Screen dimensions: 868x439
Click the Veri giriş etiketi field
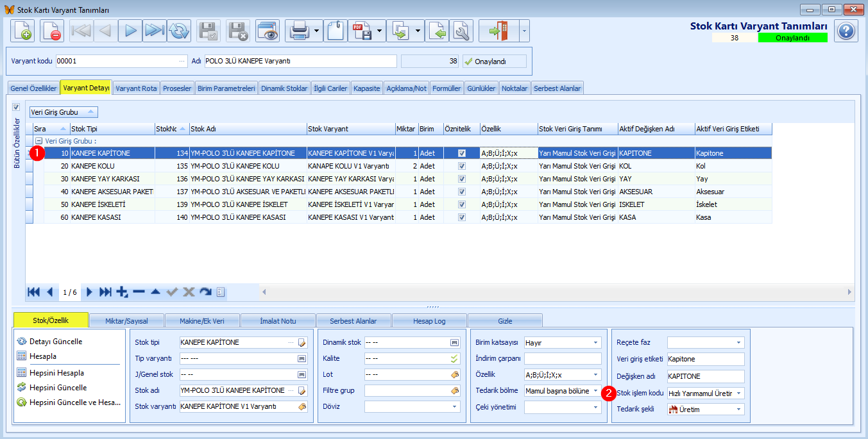coord(706,359)
